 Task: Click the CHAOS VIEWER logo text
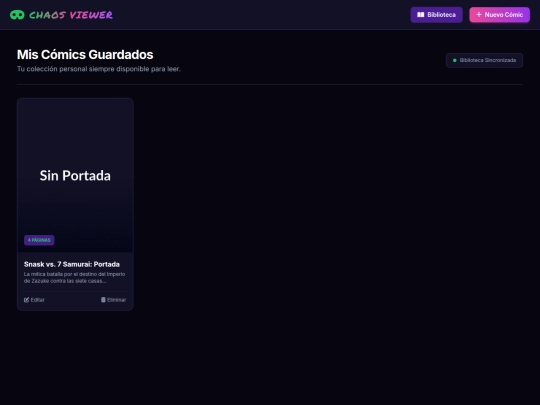click(71, 15)
